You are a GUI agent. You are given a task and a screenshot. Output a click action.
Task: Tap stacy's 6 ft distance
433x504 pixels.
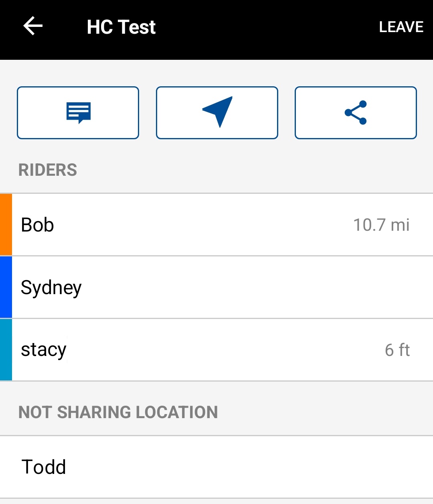[x=397, y=350]
